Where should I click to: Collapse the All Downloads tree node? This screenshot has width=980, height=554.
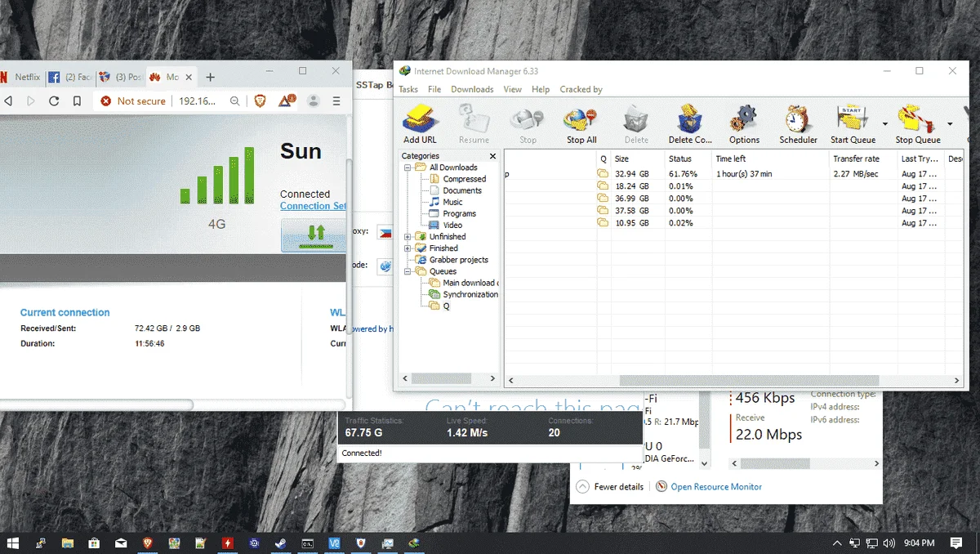coord(408,168)
